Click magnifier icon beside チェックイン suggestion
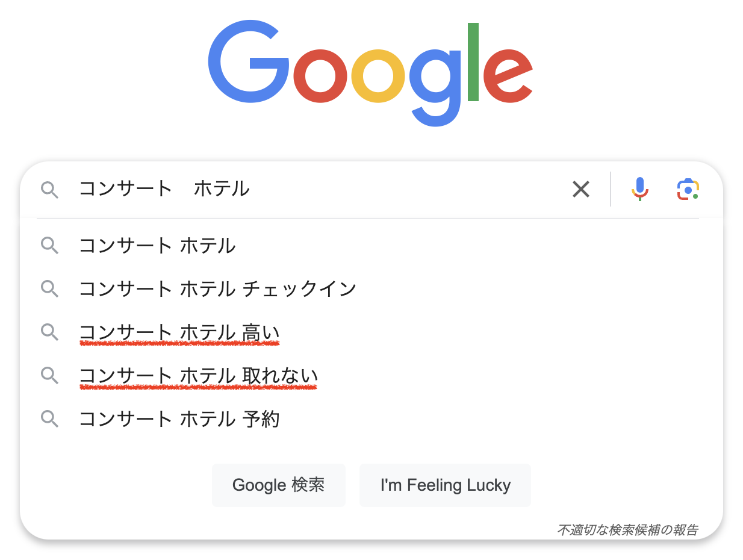The height and width of the screenshot is (560, 743). (49, 289)
